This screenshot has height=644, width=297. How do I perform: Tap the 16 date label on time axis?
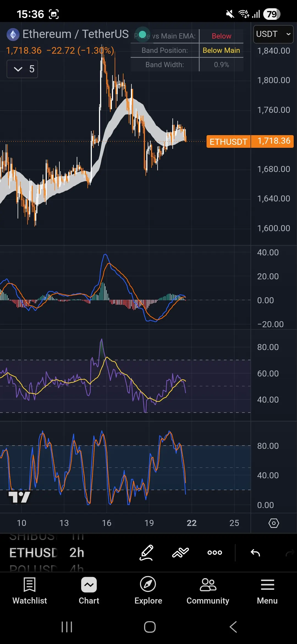[x=107, y=523]
